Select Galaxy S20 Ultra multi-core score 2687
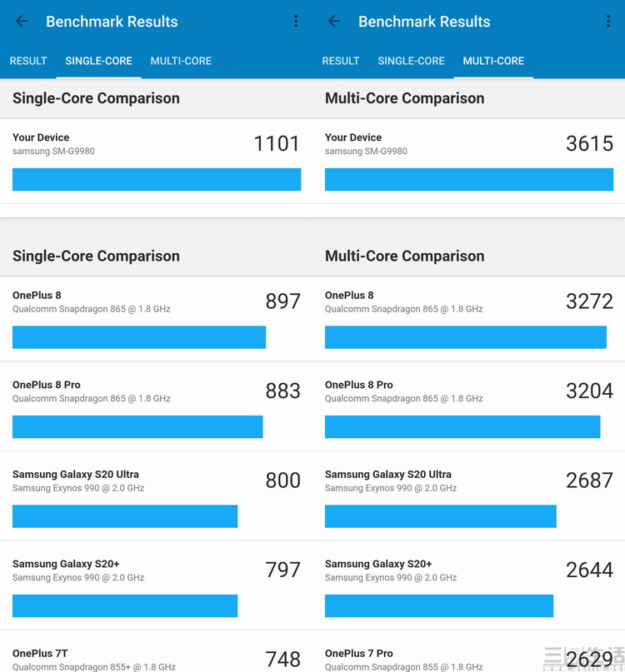625x672 pixels. click(x=589, y=480)
